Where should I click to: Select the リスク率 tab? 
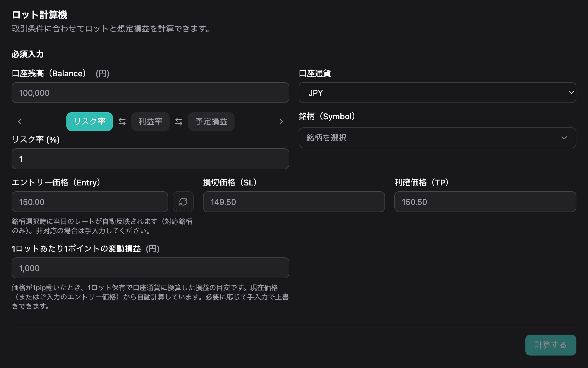click(x=90, y=122)
